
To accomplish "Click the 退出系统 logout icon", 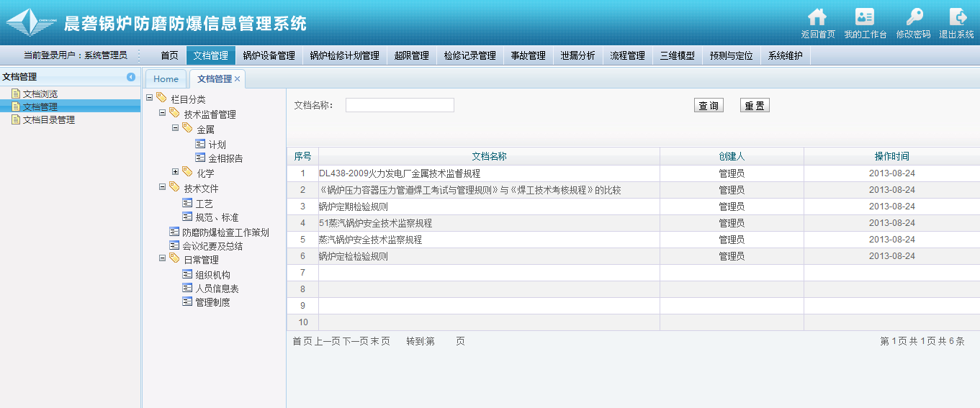I will coord(957,18).
